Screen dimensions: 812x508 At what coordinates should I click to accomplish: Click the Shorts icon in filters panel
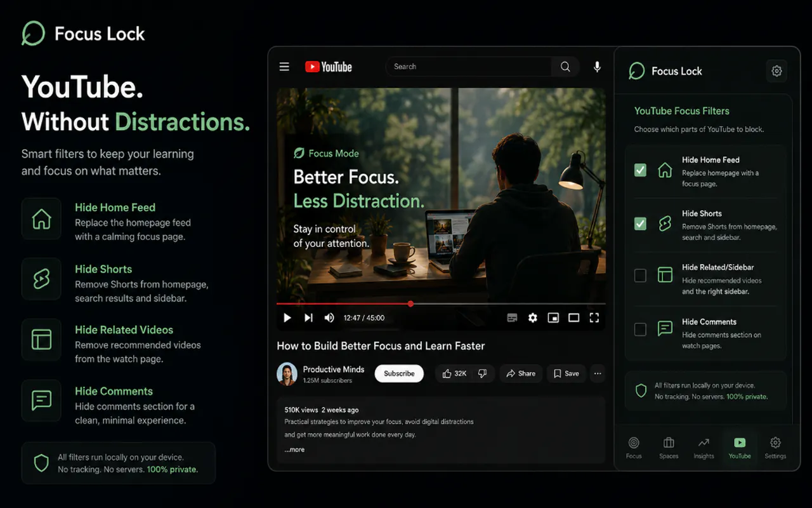coord(665,224)
